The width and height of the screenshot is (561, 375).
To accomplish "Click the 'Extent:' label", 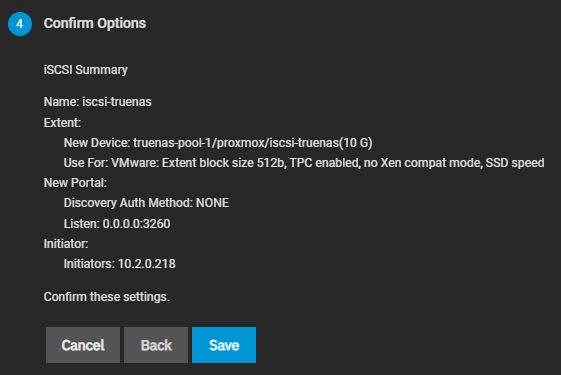I will 62,123.
